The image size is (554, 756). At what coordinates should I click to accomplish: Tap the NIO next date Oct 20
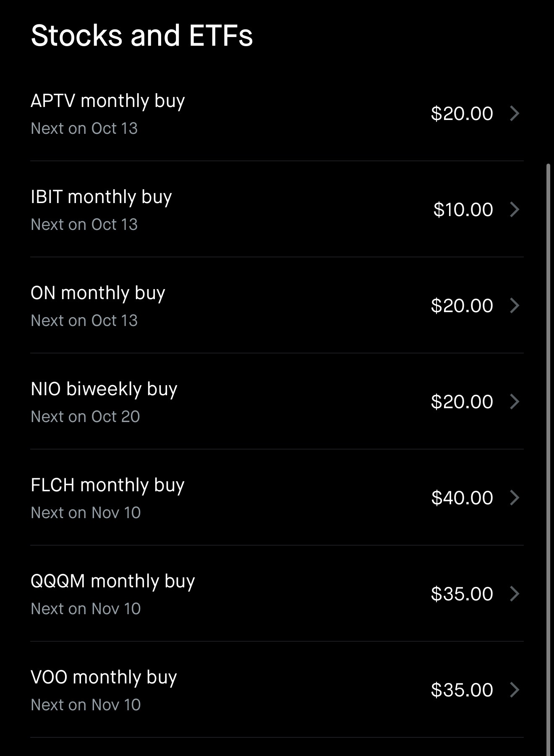point(85,417)
